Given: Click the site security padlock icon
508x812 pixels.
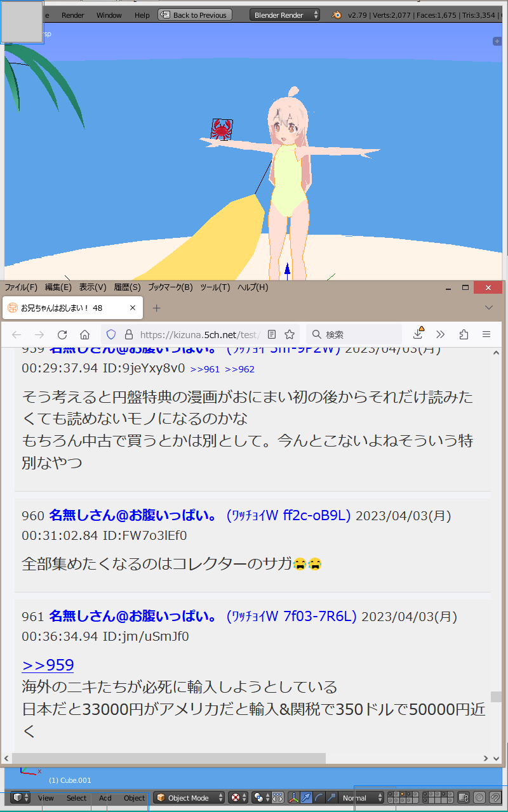Looking at the screenshot, I should (x=128, y=334).
